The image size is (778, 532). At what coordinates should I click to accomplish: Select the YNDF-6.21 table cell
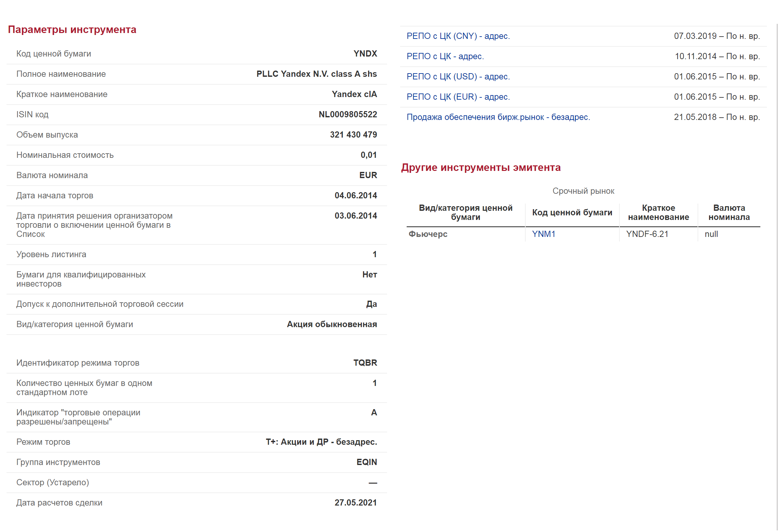coord(647,234)
